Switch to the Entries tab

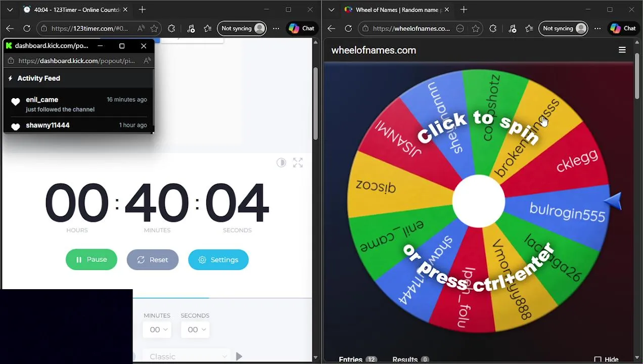coord(358,359)
